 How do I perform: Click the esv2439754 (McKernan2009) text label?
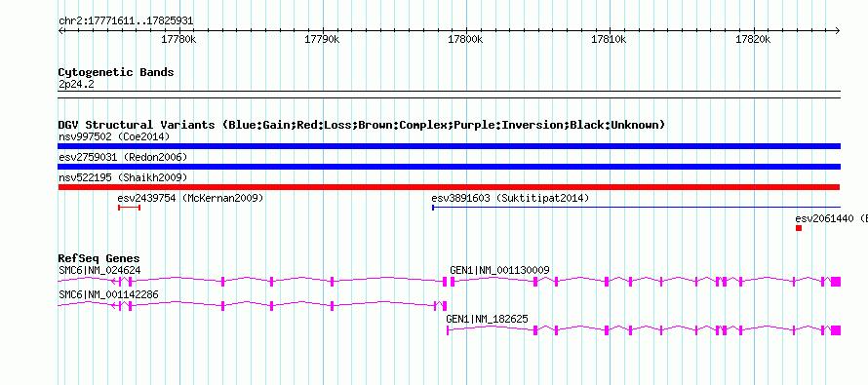(190, 198)
